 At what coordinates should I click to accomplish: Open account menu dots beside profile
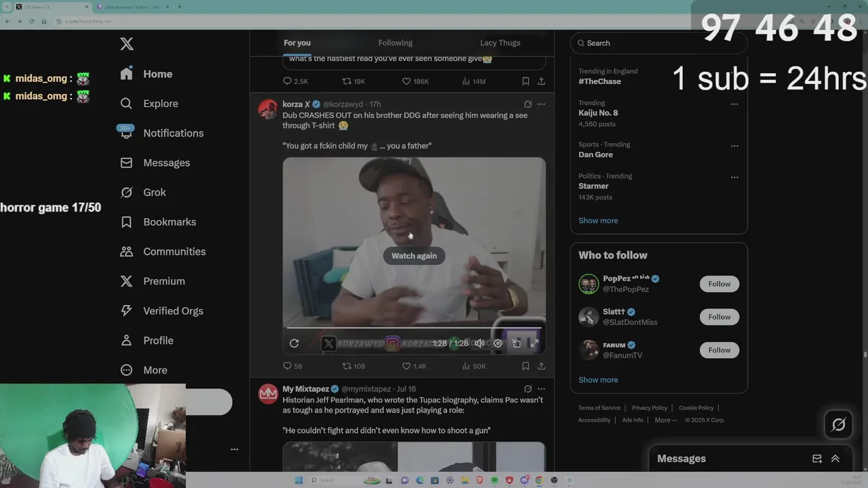235,449
